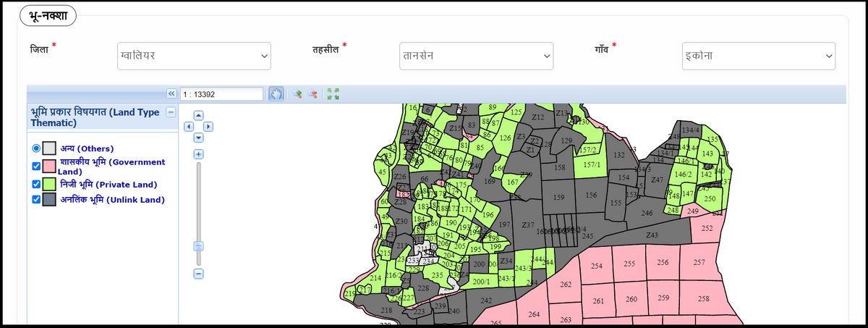Pan the map down with arrow
Screen dimensions: 868x328
tap(199, 137)
